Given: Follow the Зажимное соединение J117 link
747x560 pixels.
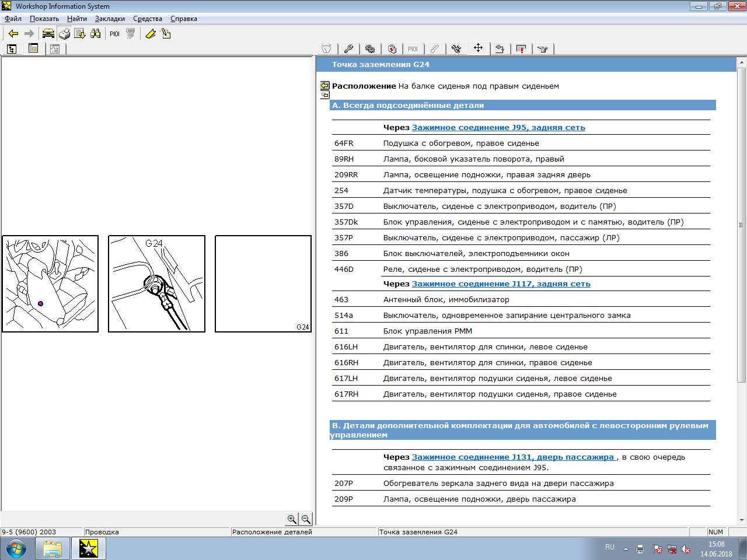Looking at the screenshot, I should pos(501,283).
